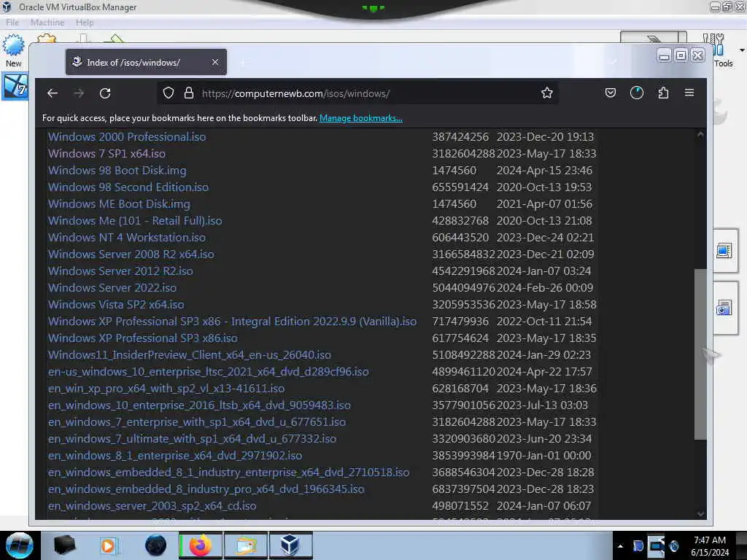Bookmark this page with star icon

click(547, 93)
